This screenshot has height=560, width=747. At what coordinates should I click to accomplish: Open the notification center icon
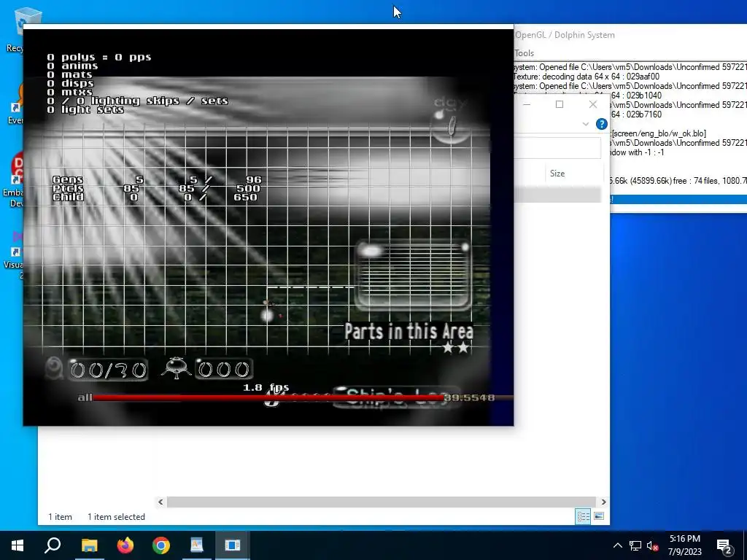tap(724, 545)
